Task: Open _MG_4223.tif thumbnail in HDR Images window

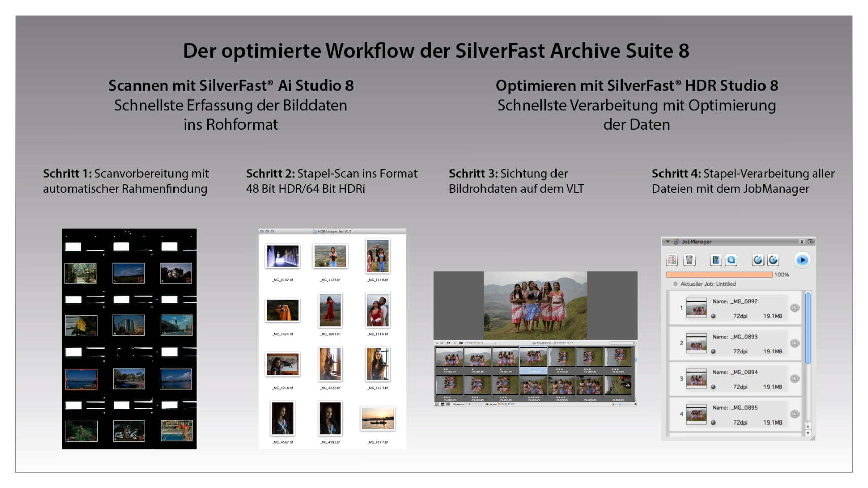Action: pyautogui.click(x=378, y=364)
